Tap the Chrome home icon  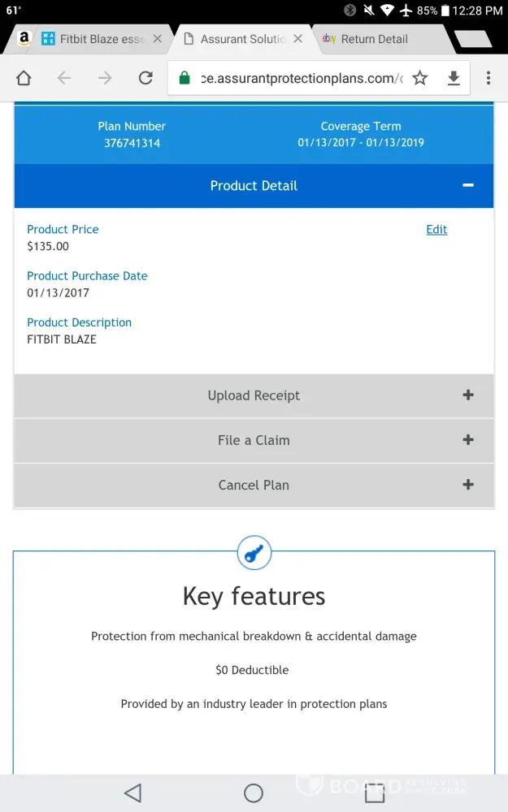point(24,78)
